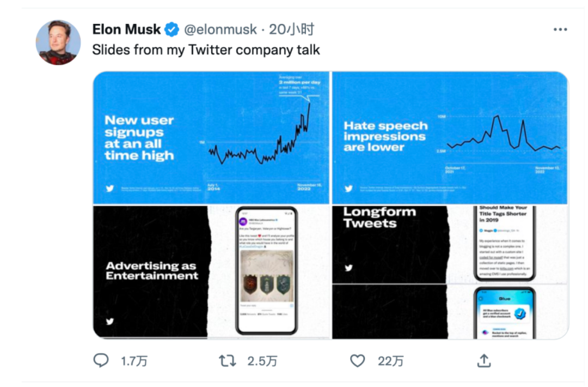Open the three-dot more options menu
Image resolution: width=588 pixels, height=387 pixels.
point(560,29)
